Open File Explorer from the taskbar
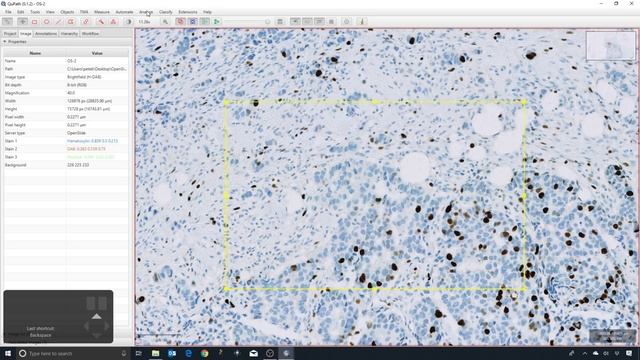This screenshot has width=640, height=360. pos(156,353)
